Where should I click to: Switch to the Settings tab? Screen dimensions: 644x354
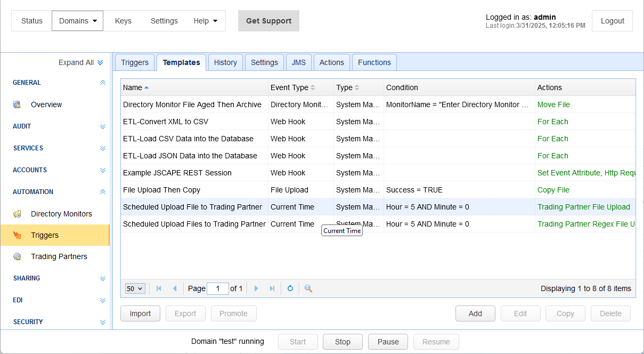(264, 62)
